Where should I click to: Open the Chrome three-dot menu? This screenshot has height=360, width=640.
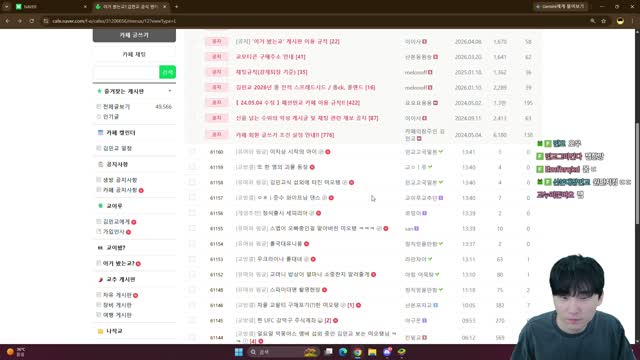click(633, 21)
